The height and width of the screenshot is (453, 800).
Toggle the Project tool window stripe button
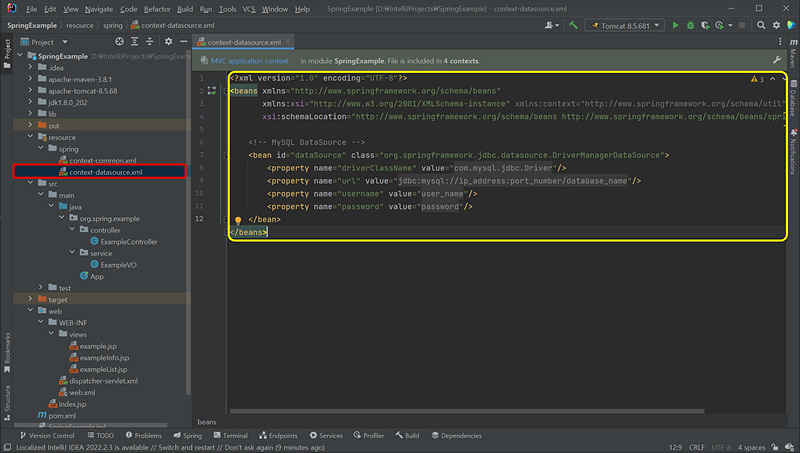coord(7,54)
